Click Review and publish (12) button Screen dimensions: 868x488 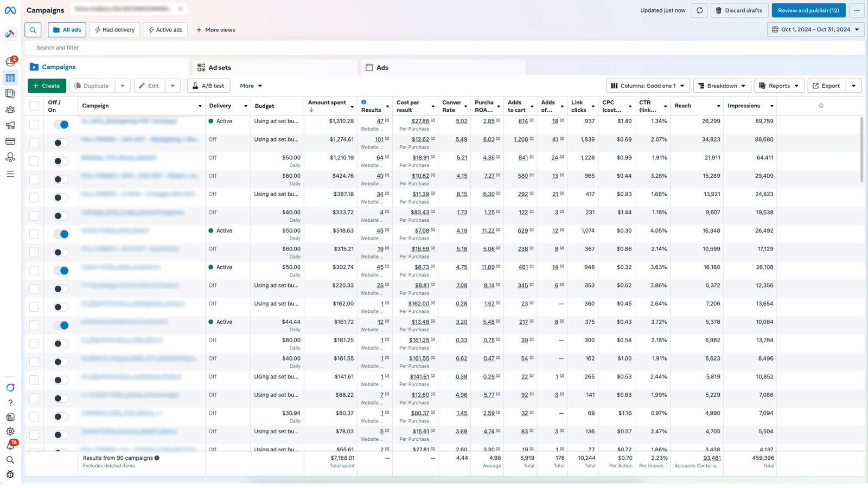click(x=808, y=10)
